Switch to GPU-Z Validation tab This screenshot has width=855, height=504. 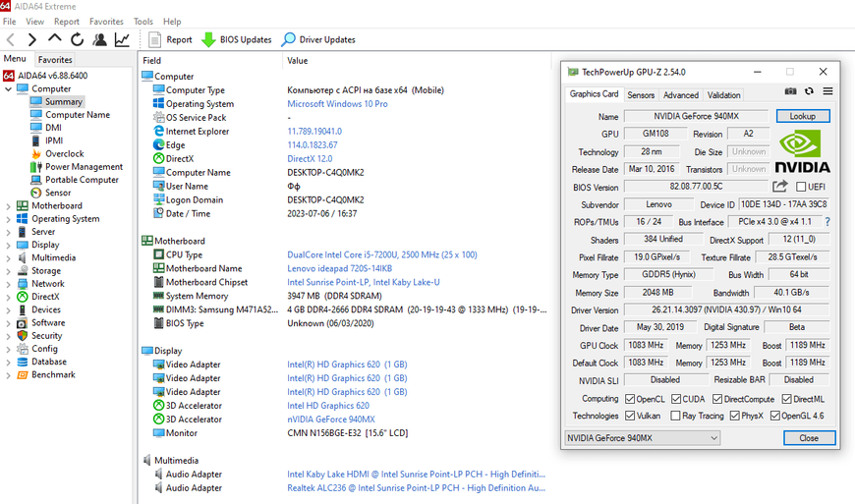(723, 94)
